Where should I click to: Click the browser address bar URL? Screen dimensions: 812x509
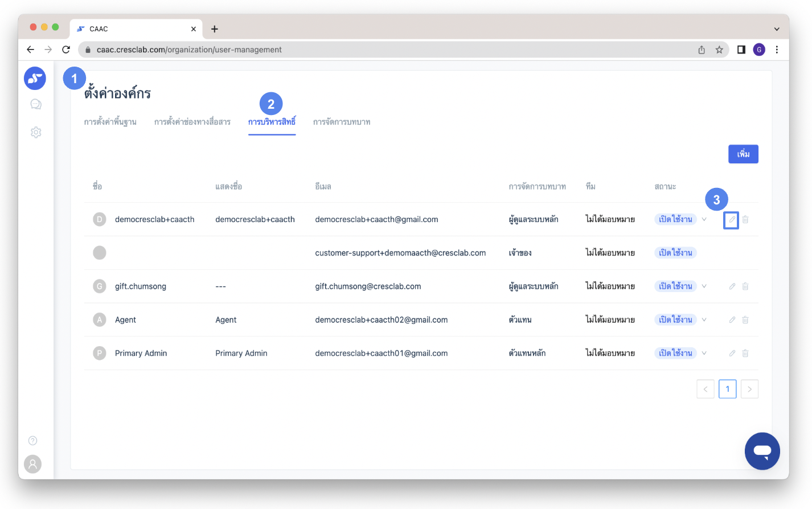[342, 50]
